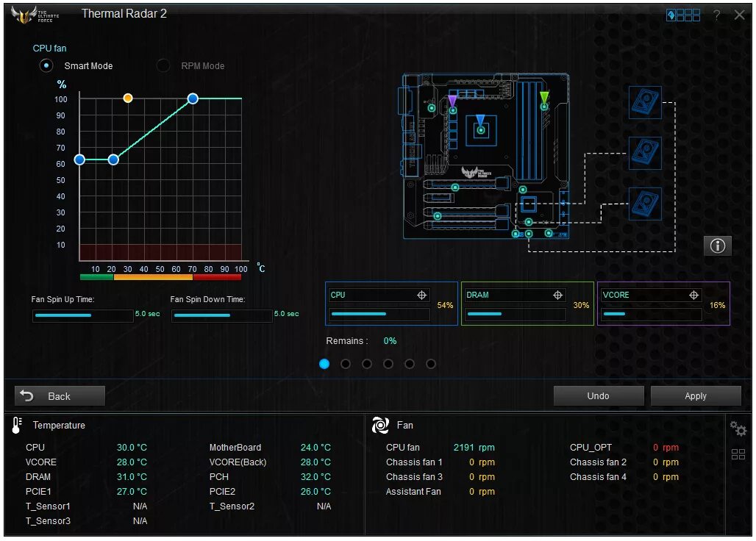This screenshot has width=756, height=541.
Task: Select the middle hard drive icon
Action: point(645,153)
